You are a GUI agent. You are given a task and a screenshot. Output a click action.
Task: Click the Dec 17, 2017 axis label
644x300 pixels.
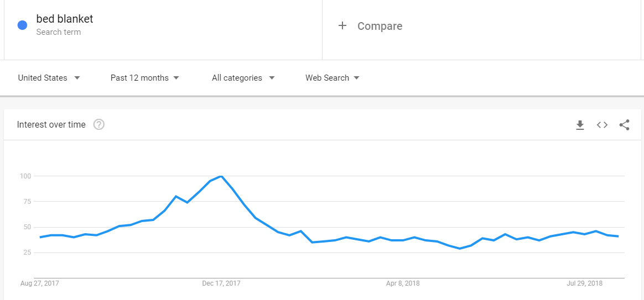[221, 283]
